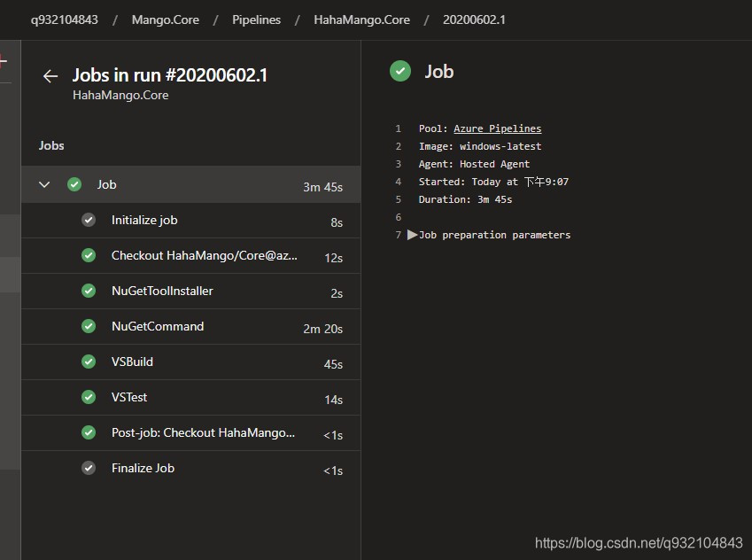Open Mango.Core project breadcrumb
The height and width of the screenshot is (560, 752).
[166, 19]
